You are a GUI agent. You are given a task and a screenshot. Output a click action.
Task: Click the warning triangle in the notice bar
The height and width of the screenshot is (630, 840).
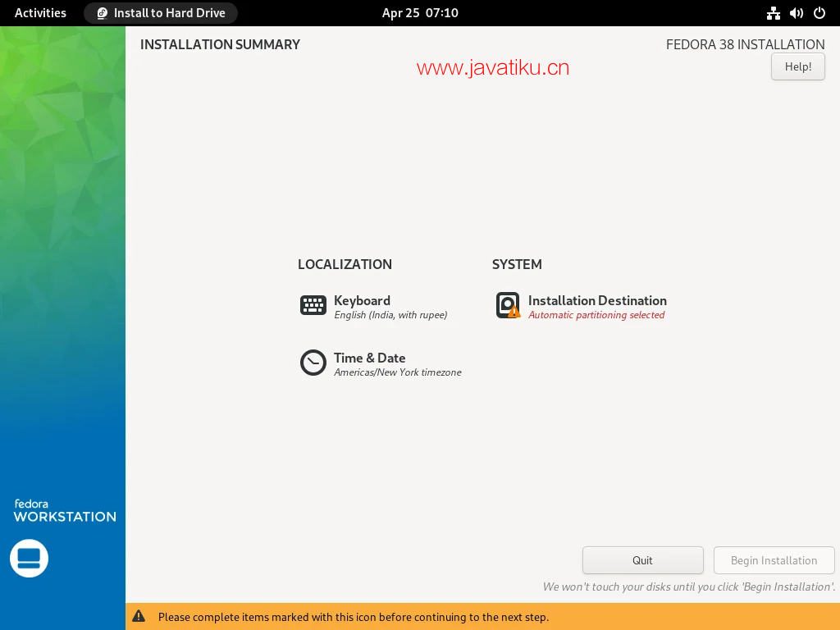point(139,616)
